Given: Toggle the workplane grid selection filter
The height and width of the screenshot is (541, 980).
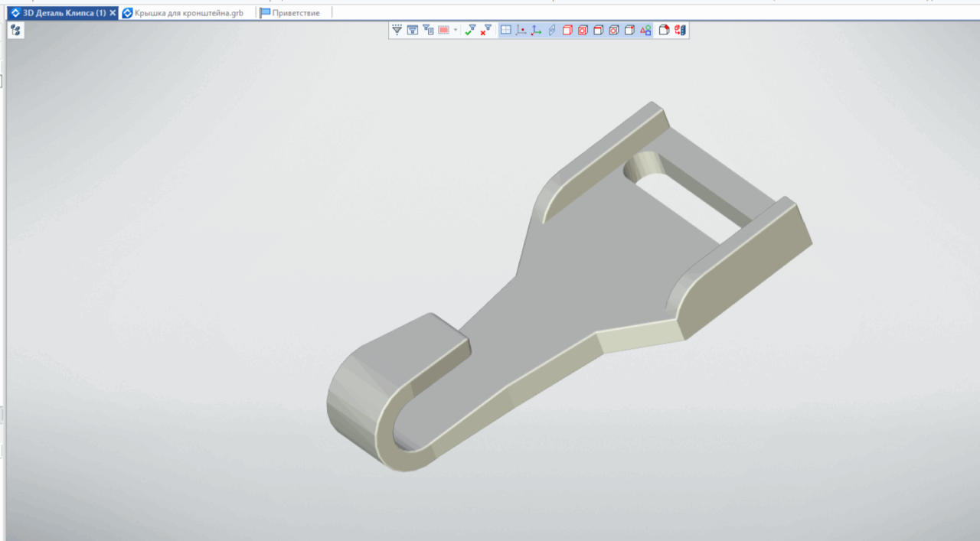Looking at the screenshot, I should [x=506, y=30].
